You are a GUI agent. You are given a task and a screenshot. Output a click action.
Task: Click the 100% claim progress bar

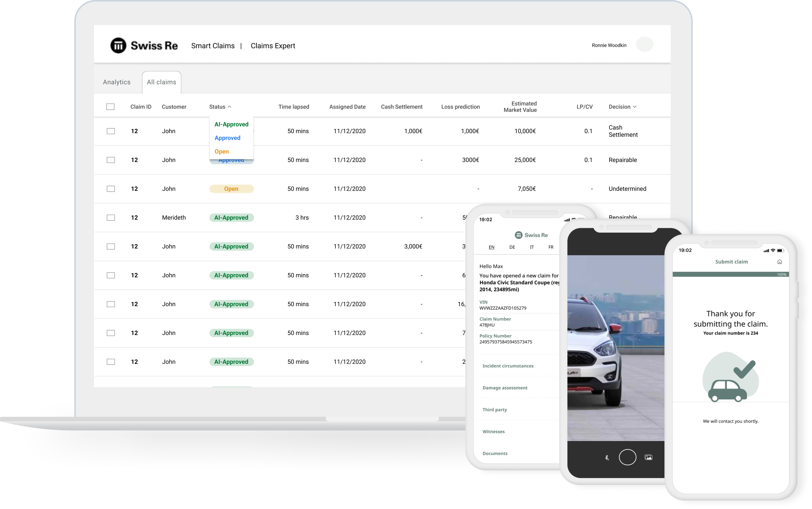730,274
